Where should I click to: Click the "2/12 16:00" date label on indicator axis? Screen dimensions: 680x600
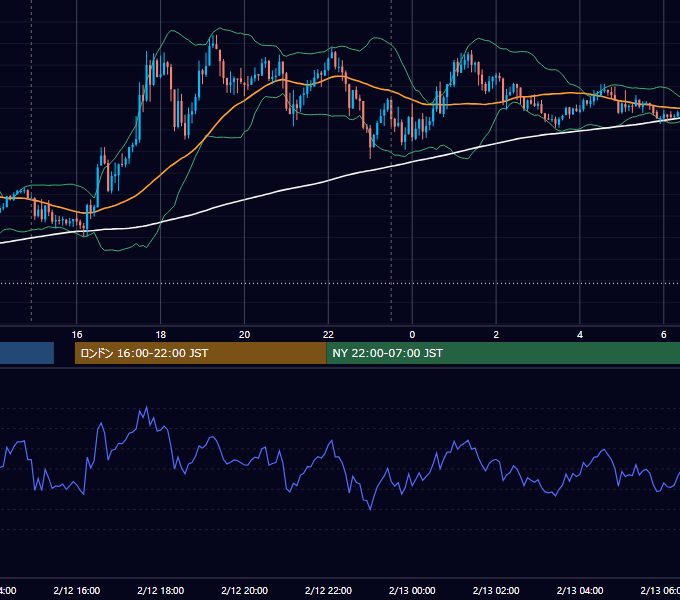click(77, 590)
